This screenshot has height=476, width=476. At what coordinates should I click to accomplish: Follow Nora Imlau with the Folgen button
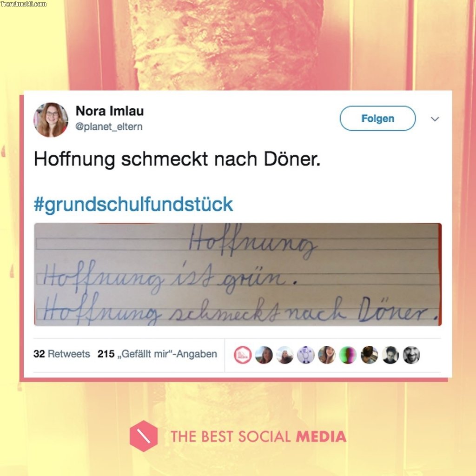click(377, 119)
